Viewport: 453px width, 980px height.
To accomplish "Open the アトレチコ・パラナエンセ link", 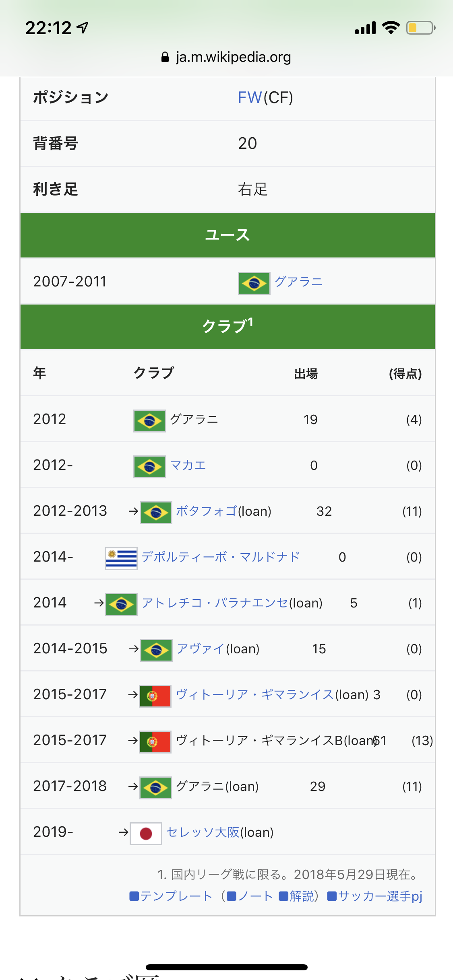I will click(x=215, y=603).
